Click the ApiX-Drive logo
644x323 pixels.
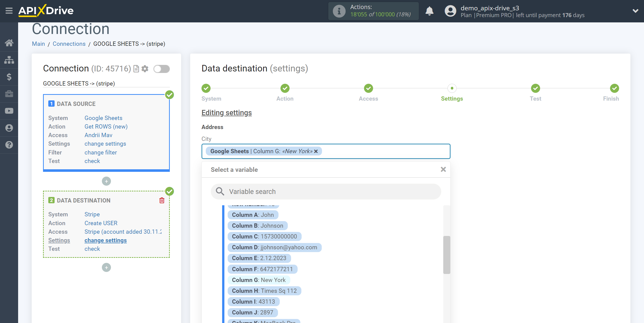point(46,11)
